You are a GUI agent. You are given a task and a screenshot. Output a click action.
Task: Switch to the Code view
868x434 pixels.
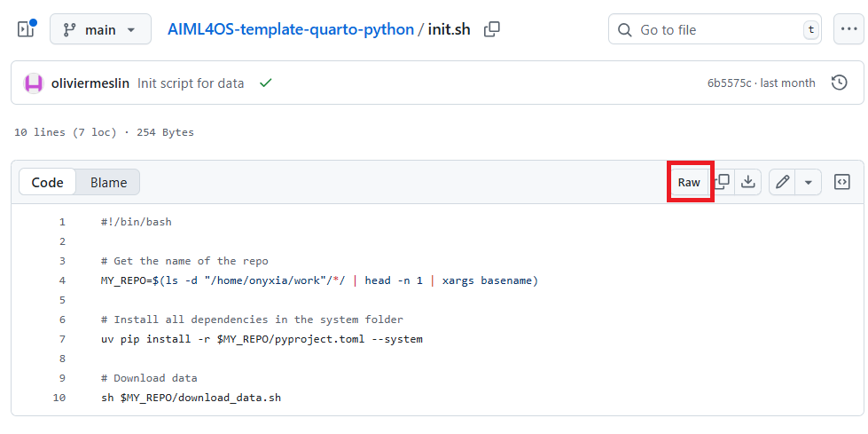[47, 182]
